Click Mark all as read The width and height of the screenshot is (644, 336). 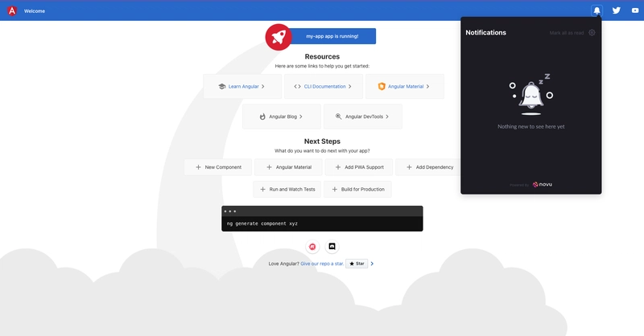click(567, 33)
